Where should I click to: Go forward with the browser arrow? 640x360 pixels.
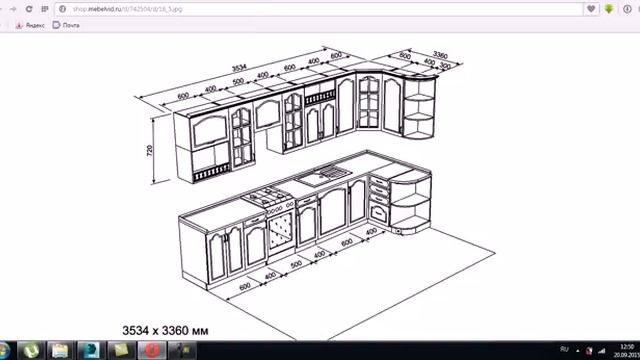(x=13, y=9)
